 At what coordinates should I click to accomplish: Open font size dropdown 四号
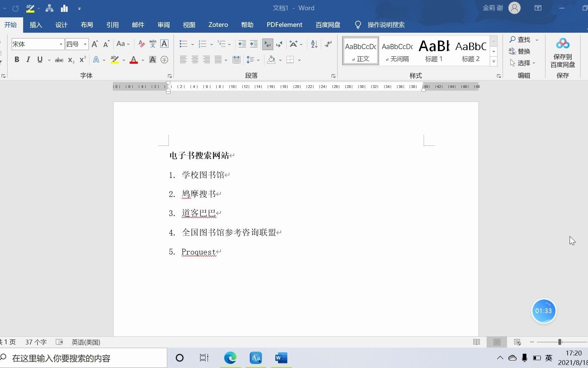(85, 44)
